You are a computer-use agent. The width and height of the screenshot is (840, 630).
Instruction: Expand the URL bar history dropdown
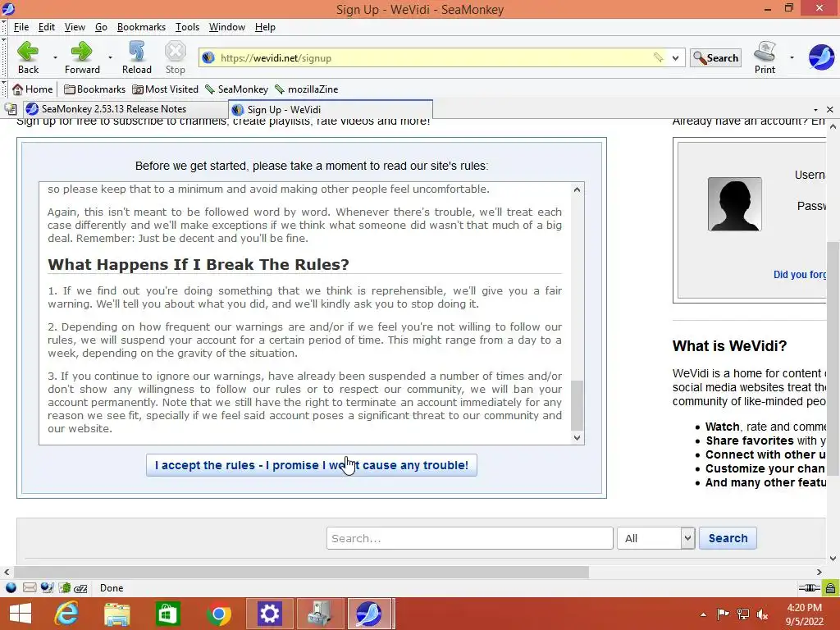(x=676, y=58)
